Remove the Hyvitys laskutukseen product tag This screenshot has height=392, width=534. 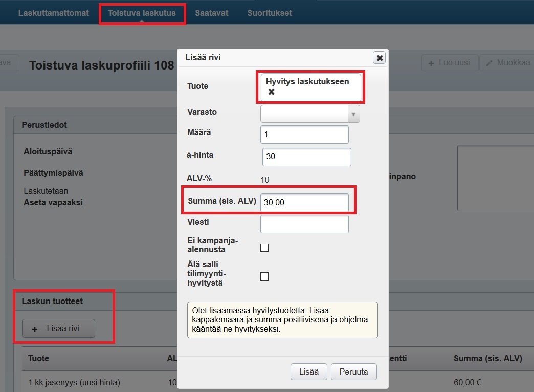coord(272,92)
